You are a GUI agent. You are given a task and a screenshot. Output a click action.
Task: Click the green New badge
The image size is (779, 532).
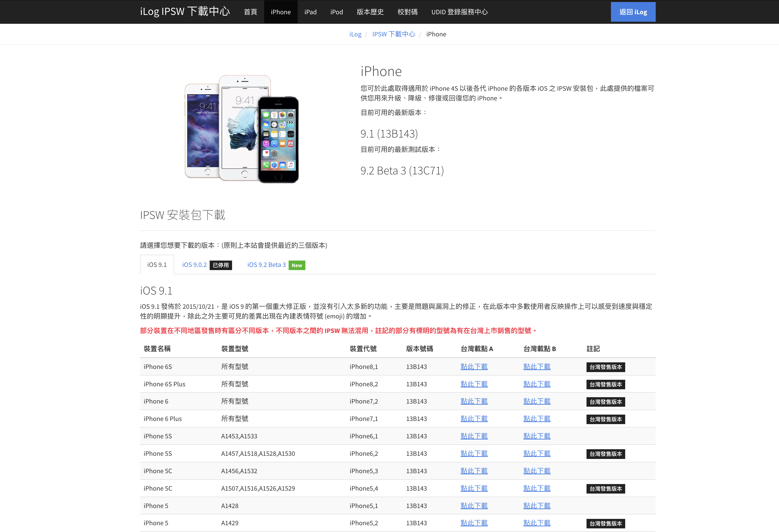click(x=297, y=265)
